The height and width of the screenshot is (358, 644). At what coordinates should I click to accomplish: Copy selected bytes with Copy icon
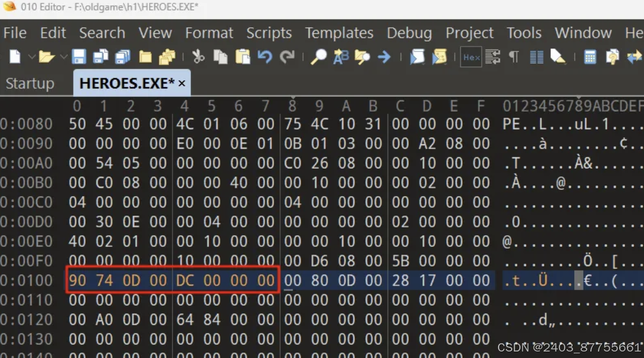click(220, 57)
